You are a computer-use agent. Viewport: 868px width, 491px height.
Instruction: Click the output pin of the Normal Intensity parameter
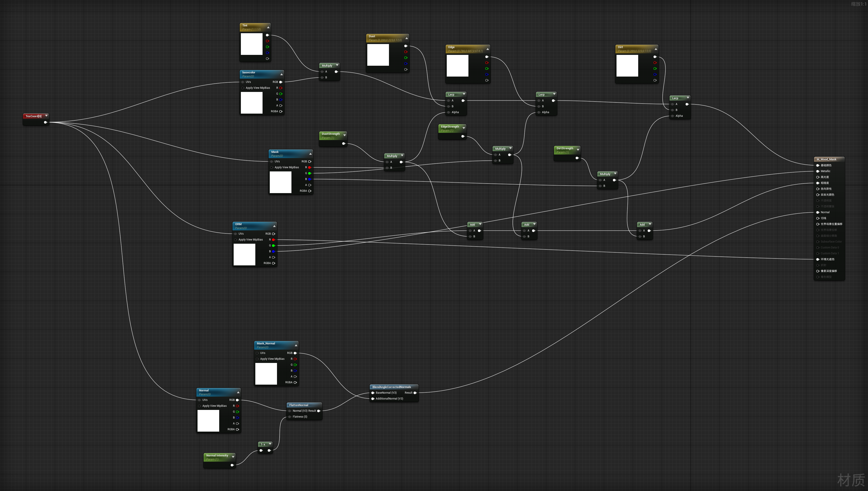tap(232, 465)
